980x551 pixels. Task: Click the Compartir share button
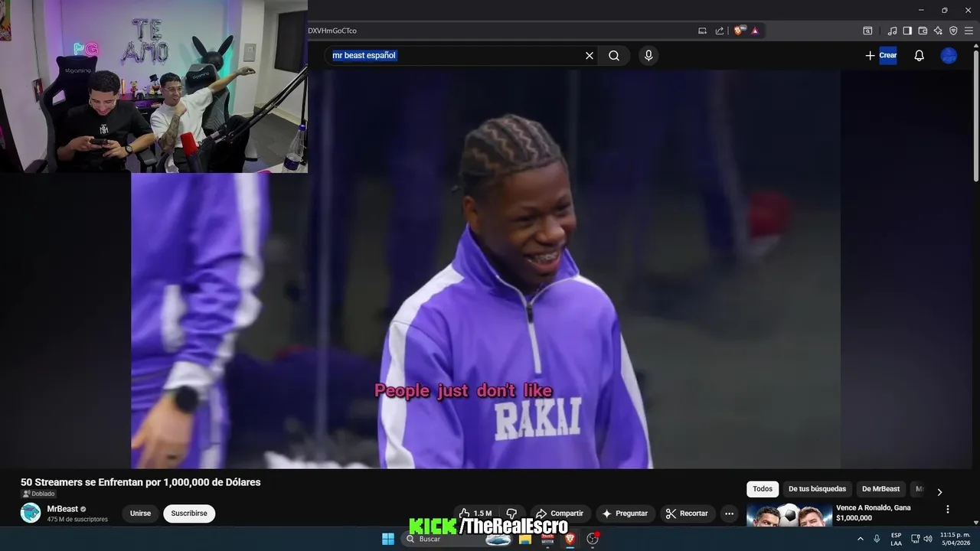coord(559,514)
